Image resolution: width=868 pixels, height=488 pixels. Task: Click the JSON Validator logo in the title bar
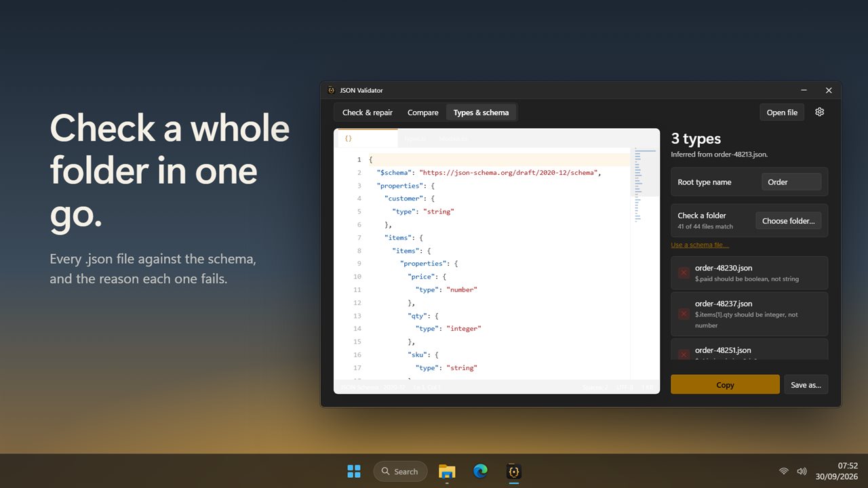click(x=331, y=90)
